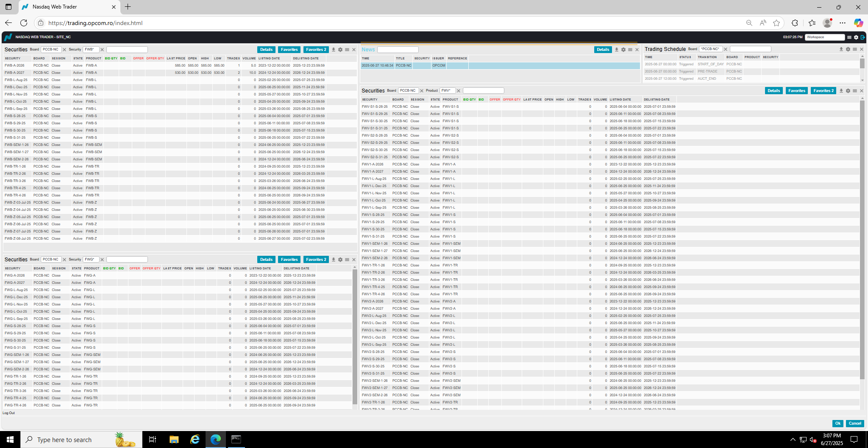Open settings gear of FWB Securities panel

pos(340,50)
